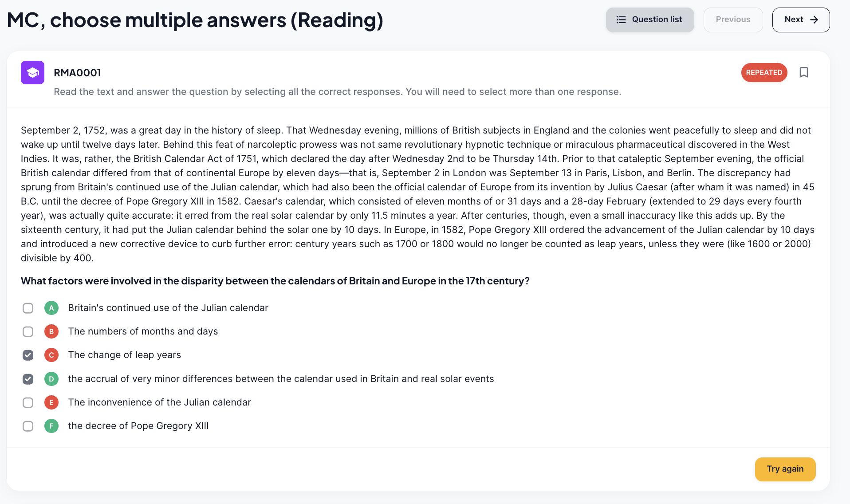Check option A Julian calendar checkbox
This screenshot has width=850, height=504.
(28, 308)
